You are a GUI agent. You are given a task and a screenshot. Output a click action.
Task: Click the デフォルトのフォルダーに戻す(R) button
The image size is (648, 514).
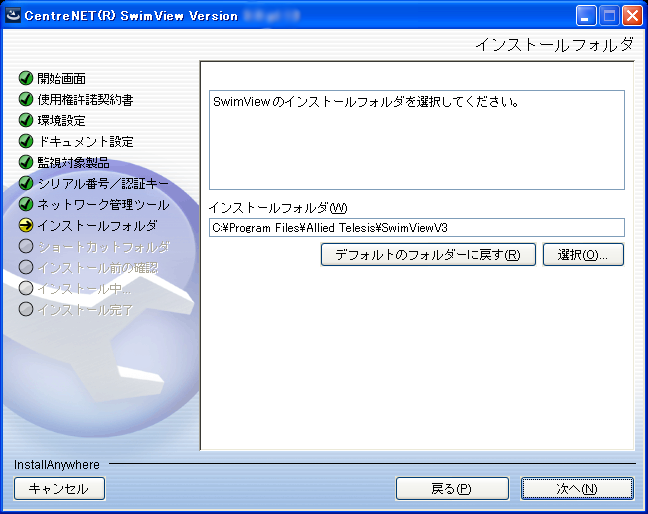click(x=428, y=255)
